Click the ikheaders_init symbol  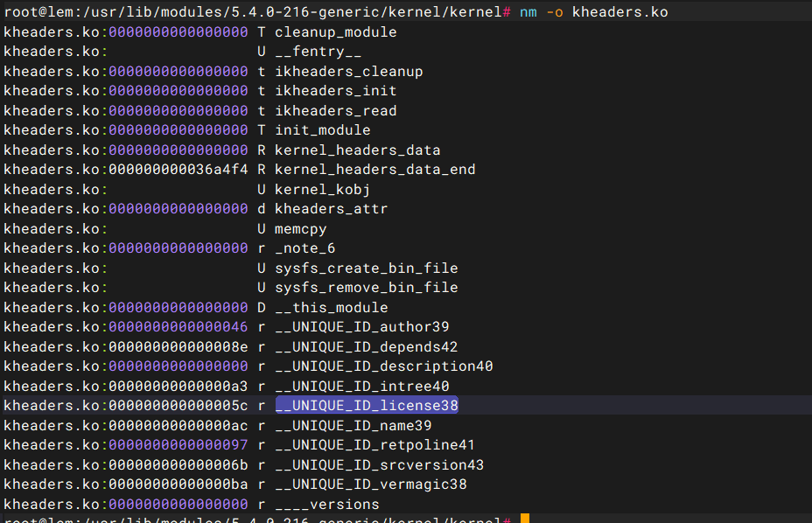pos(336,91)
